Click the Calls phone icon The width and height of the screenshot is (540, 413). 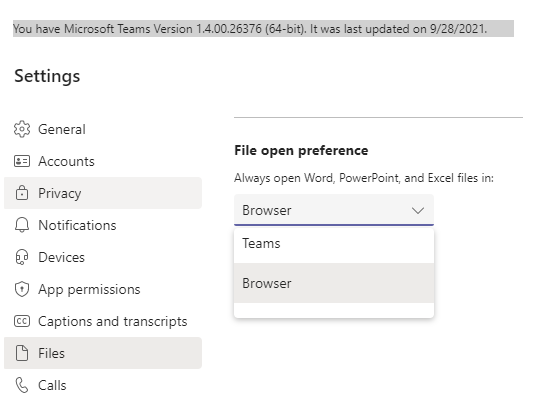[22, 385]
